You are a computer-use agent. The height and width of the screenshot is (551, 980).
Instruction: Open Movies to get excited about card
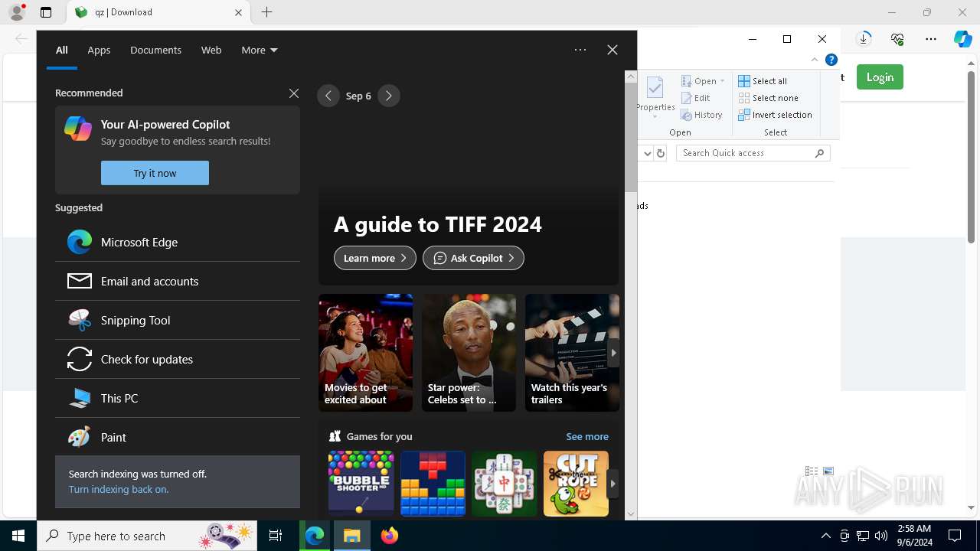[365, 353]
